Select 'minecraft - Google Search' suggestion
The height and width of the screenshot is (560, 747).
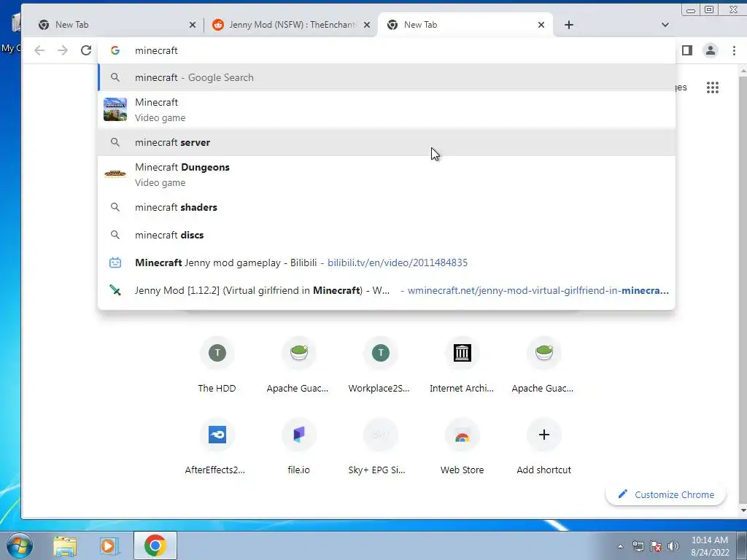(387, 77)
